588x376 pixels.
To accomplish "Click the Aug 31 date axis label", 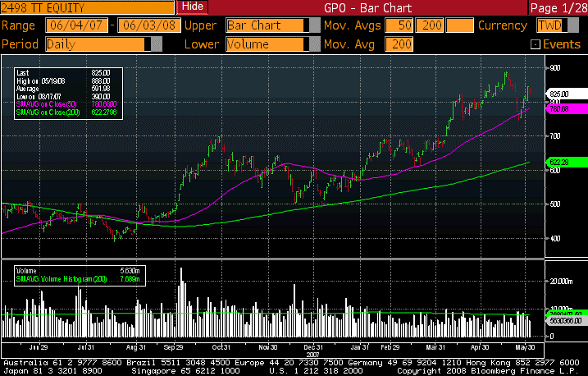I will tap(136, 347).
